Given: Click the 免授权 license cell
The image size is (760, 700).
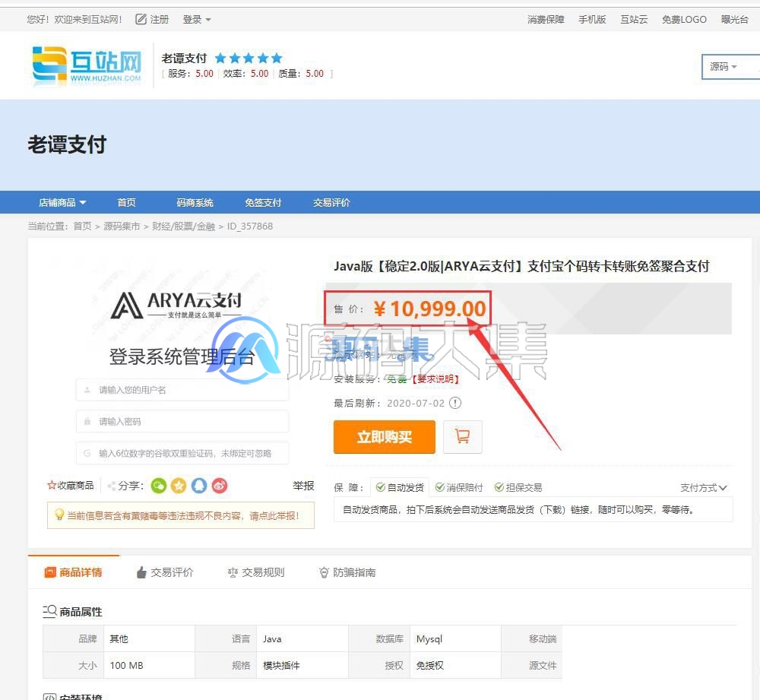Looking at the screenshot, I should point(455,666).
